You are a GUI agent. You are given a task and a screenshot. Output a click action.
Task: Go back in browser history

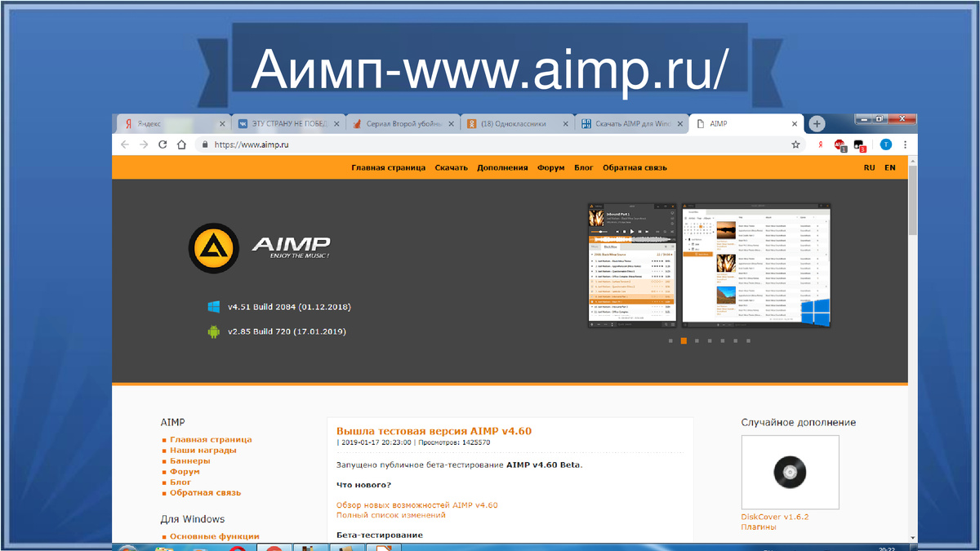click(125, 144)
